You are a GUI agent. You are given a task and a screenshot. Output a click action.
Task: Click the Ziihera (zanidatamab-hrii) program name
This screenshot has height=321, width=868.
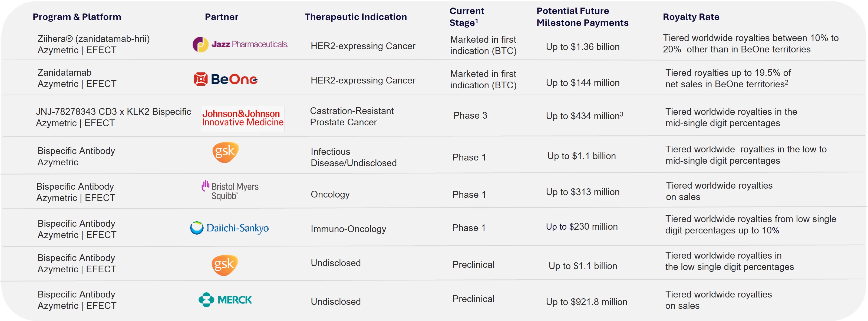coord(94,39)
